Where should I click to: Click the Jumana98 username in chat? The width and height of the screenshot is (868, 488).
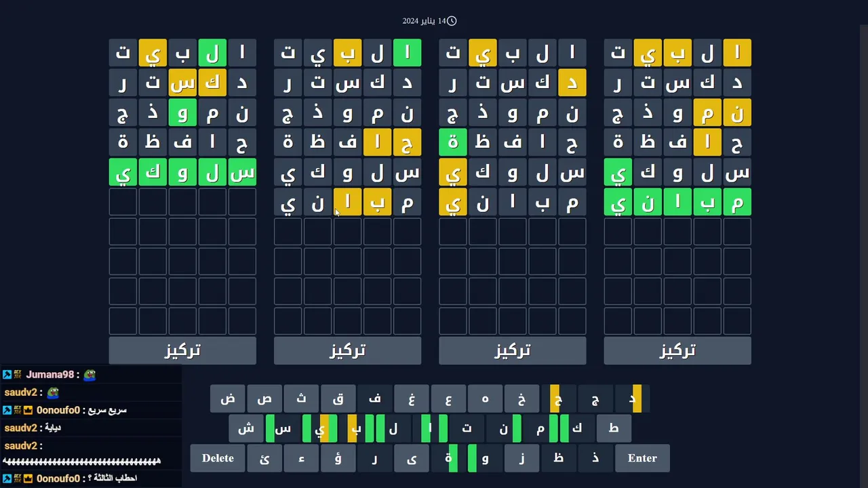50,375
